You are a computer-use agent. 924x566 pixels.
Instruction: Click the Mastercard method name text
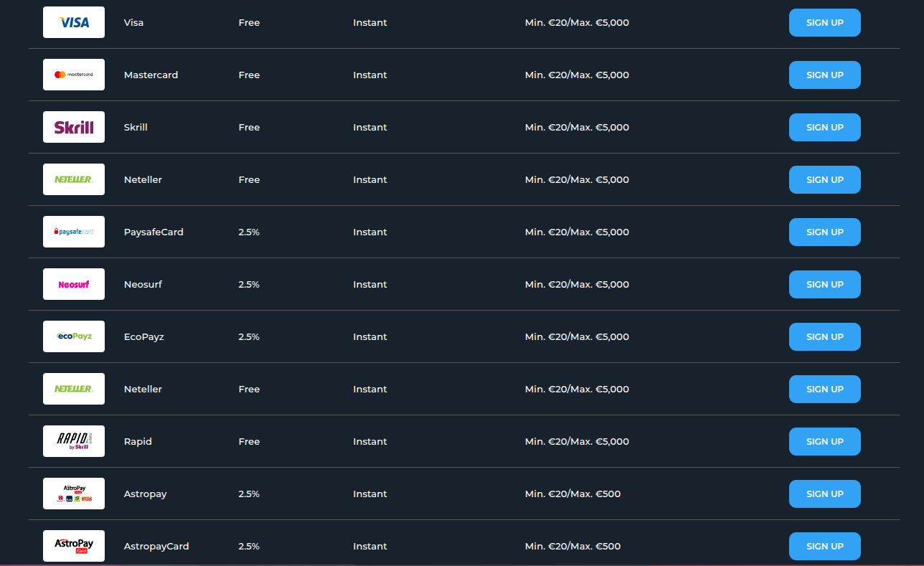151,75
